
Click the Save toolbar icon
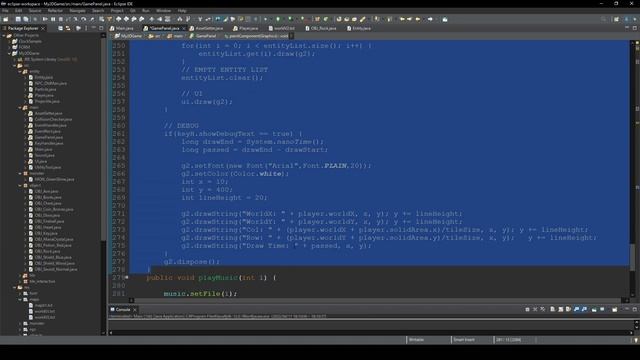18,19
